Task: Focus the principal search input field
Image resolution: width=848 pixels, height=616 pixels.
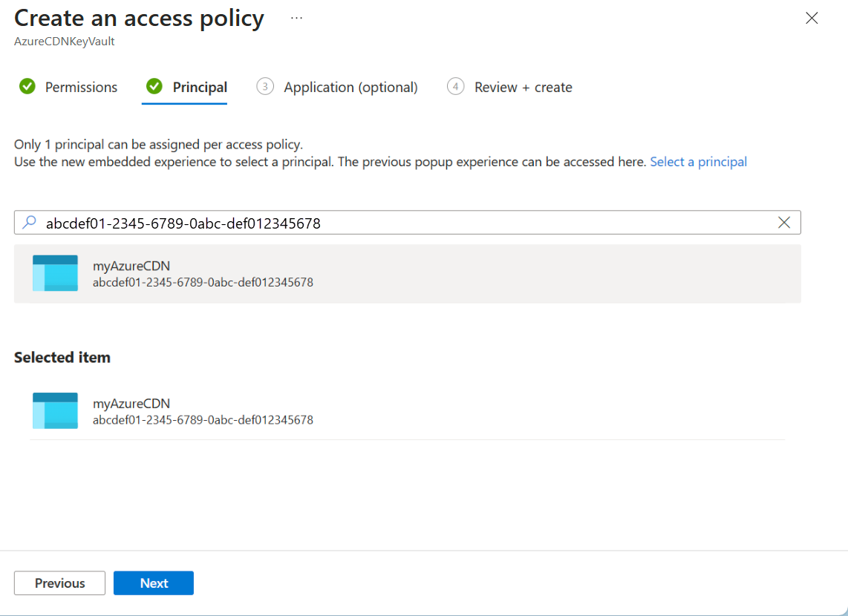Action: 401,223
